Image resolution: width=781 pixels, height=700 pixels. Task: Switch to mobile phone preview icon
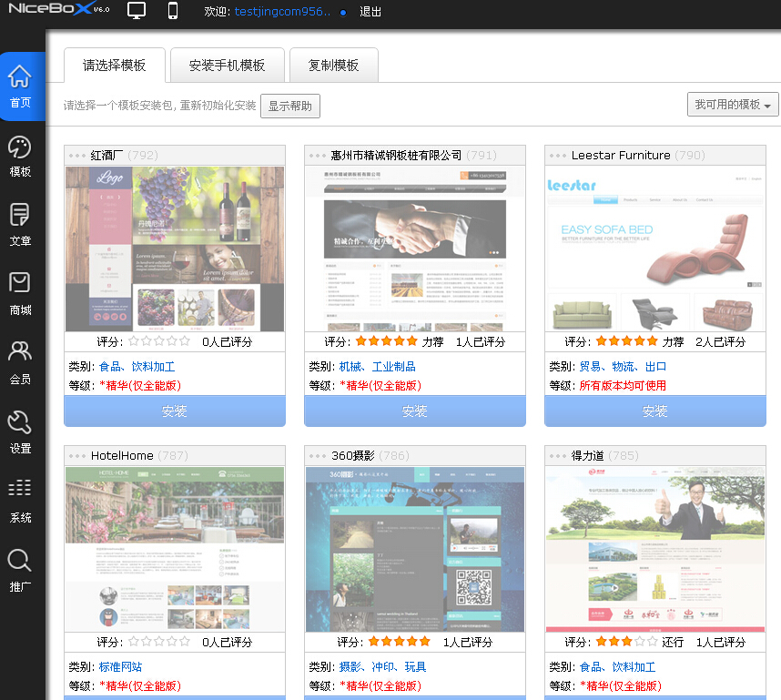pos(173,11)
